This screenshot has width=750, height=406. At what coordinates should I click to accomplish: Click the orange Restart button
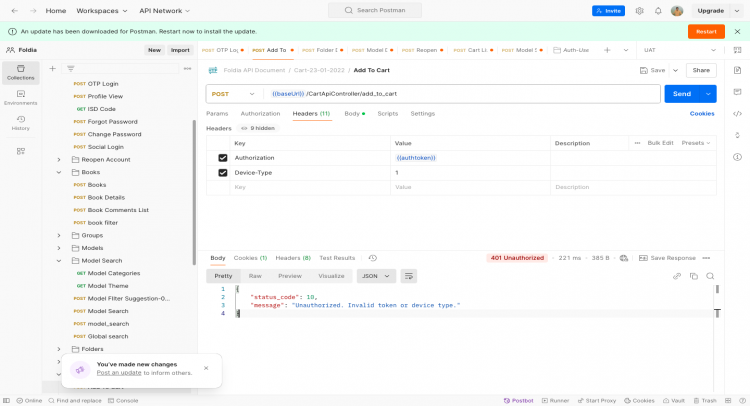pyautogui.click(x=706, y=32)
